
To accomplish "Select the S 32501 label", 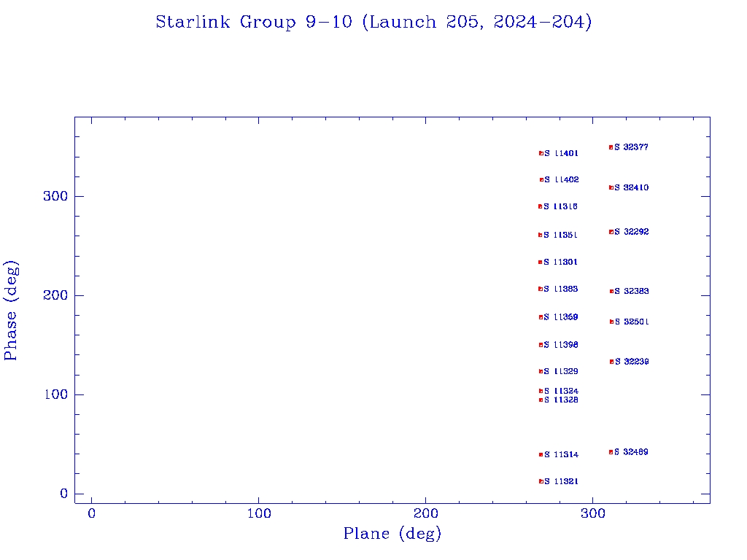I will pos(632,322).
